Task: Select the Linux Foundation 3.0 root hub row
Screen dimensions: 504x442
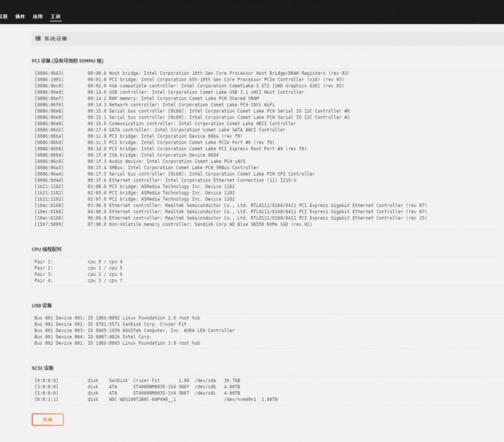Action: (117, 343)
